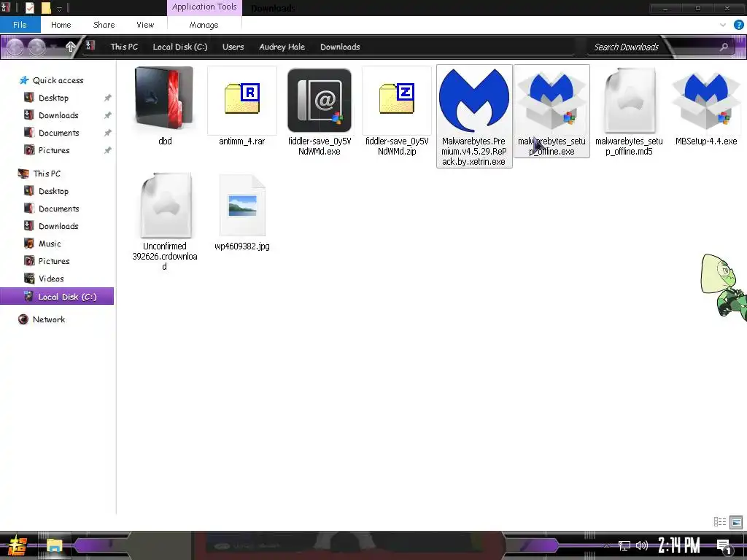Switch to the Home ribbon tab
The height and width of the screenshot is (560, 747).
(x=61, y=25)
